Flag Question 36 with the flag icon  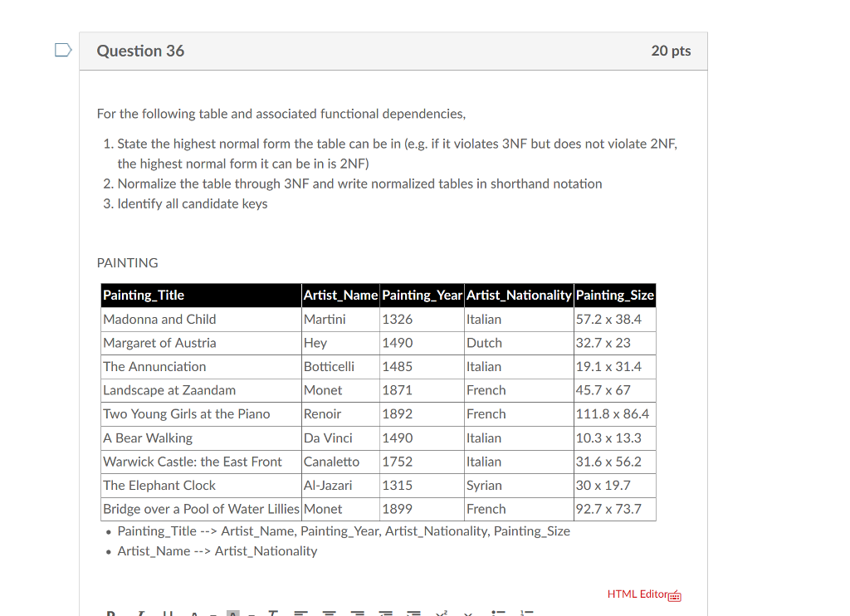63,51
